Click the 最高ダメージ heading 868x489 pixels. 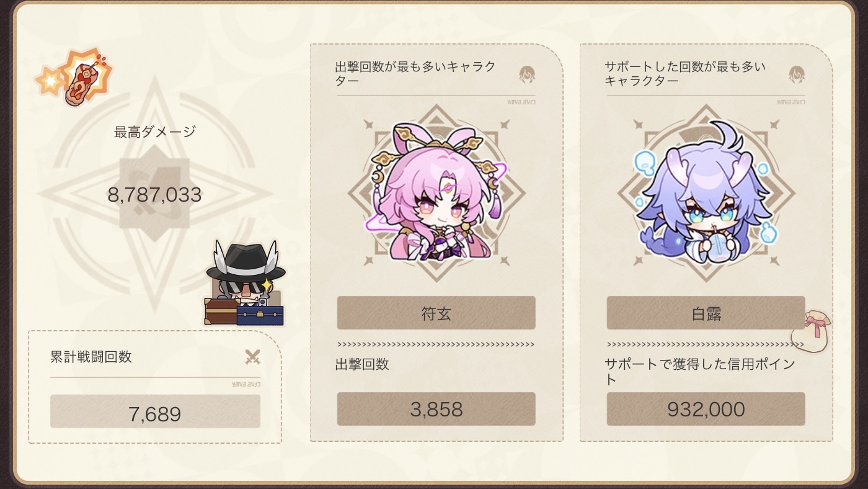[x=155, y=132]
